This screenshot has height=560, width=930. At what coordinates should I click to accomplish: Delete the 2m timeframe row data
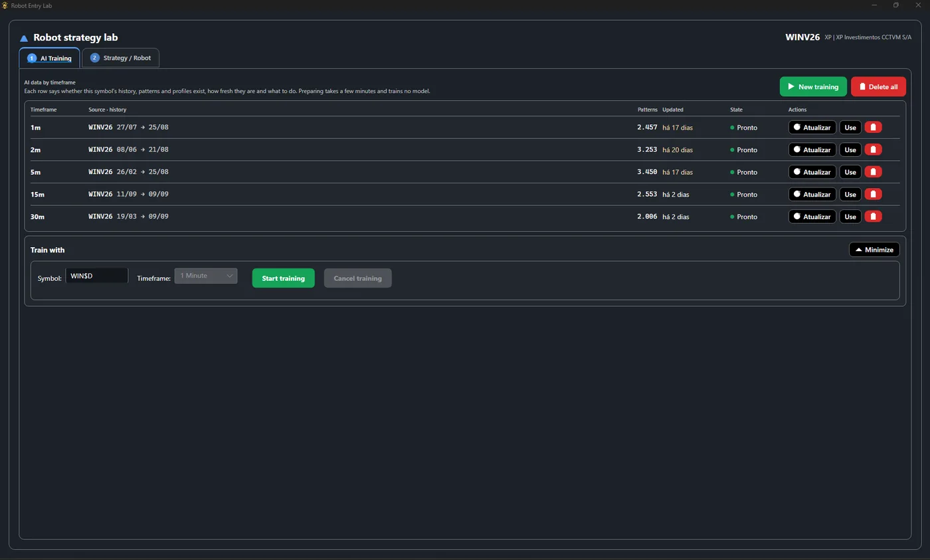click(873, 149)
